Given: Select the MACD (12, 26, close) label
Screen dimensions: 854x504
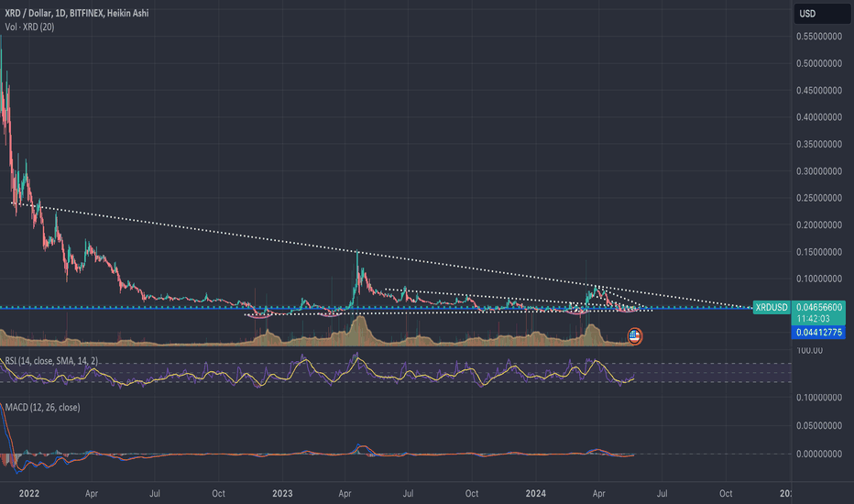Looking at the screenshot, I should point(42,407).
